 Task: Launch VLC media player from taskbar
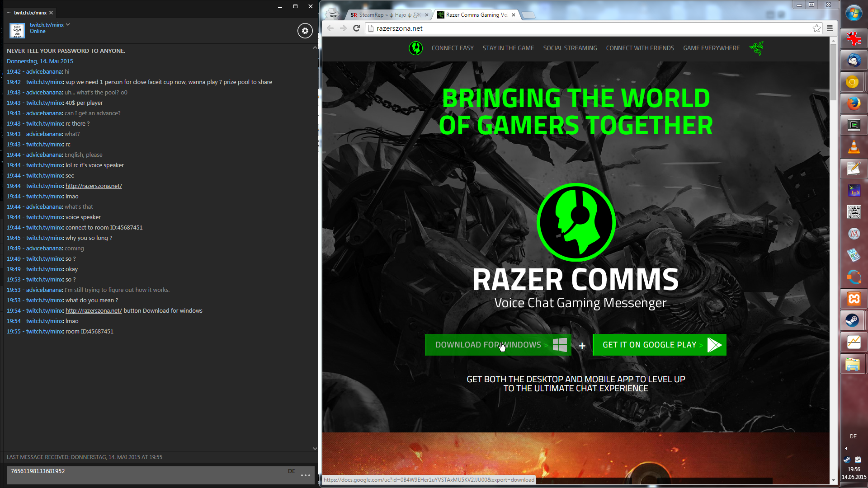(x=854, y=147)
